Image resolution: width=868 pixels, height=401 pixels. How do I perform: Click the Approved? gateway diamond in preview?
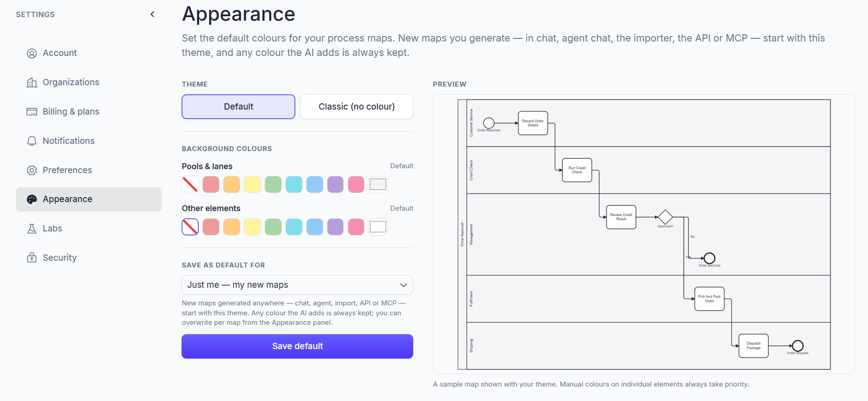[x=665, y=217]
